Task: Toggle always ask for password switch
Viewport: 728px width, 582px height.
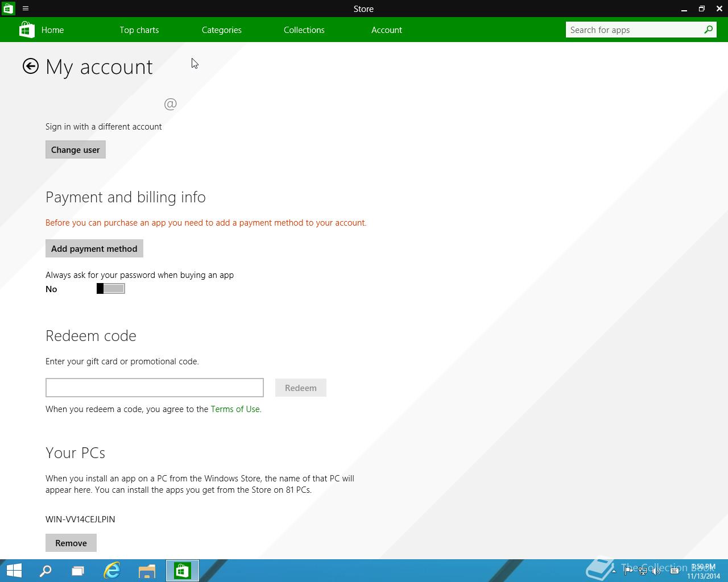Action: [x=111, y=289]
